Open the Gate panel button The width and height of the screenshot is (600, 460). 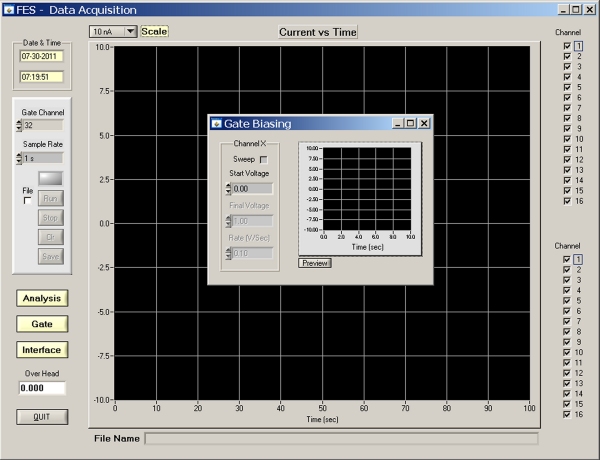tap(43, 324)
